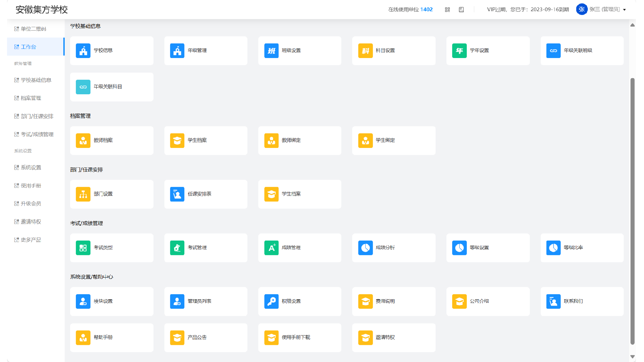Click the 张 user avatar circle
The image size is (644, 362).
(581, 9)
